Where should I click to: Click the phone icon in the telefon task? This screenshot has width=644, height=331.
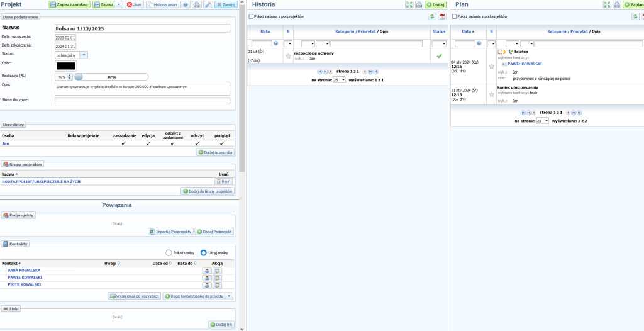click(x=511, y=52)
